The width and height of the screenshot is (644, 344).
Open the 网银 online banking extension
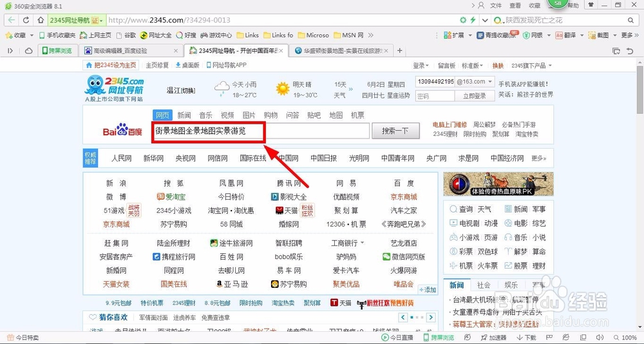pyautogui.click(x=533, y=35)
